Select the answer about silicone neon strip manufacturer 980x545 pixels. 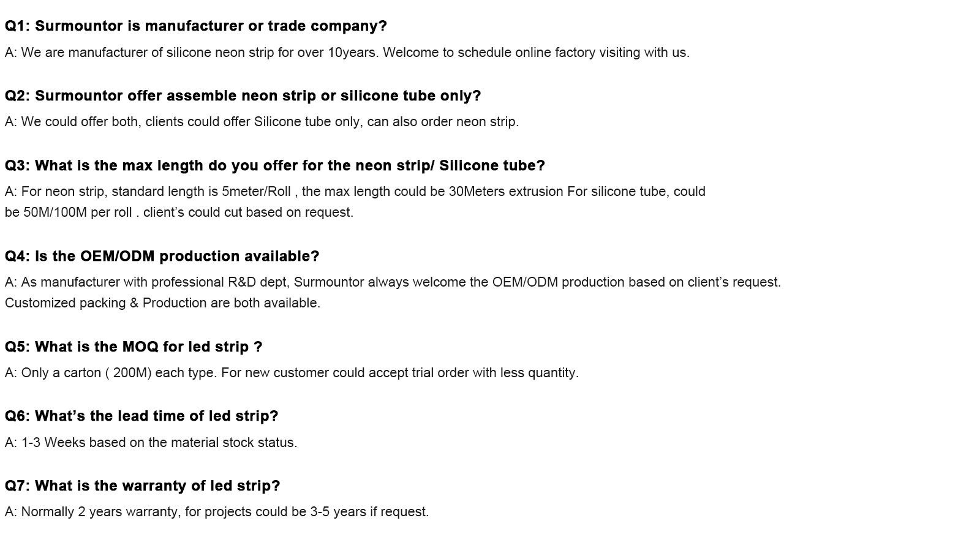click(347, 53)
